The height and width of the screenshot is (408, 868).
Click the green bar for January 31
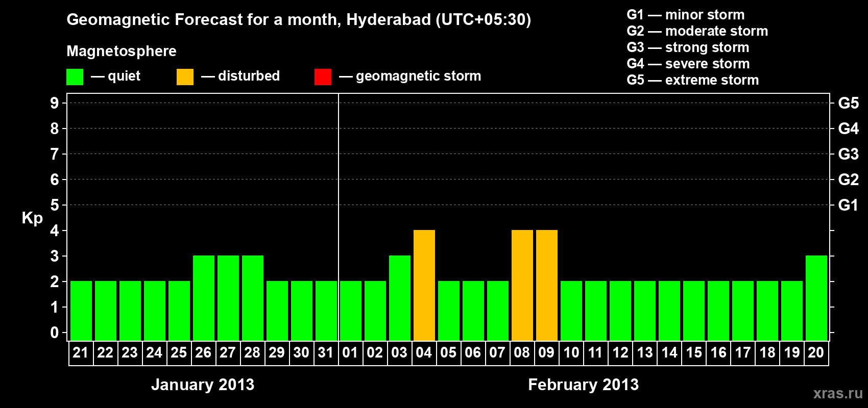[x=326, y=311]
